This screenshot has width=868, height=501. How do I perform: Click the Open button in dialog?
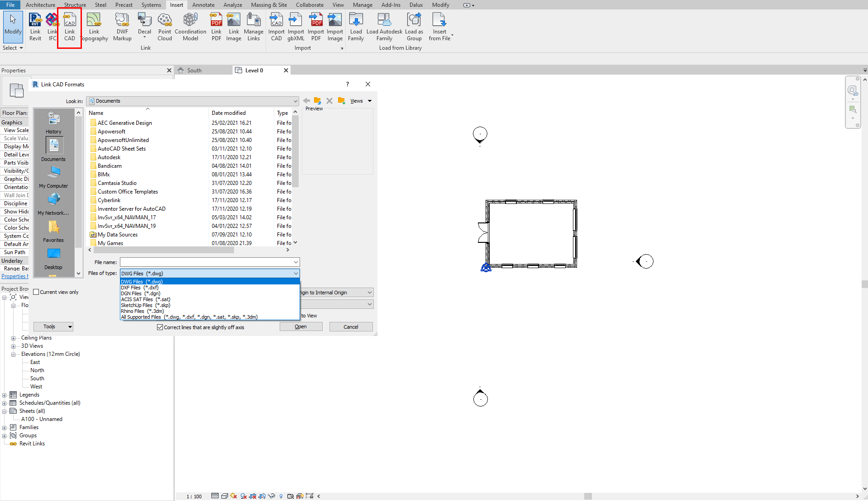[301, 326]
